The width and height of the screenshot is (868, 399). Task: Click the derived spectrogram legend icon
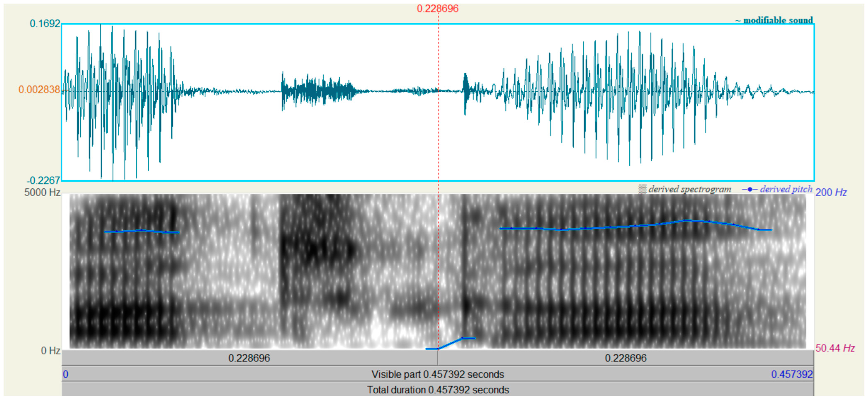[x=642, y=189]
